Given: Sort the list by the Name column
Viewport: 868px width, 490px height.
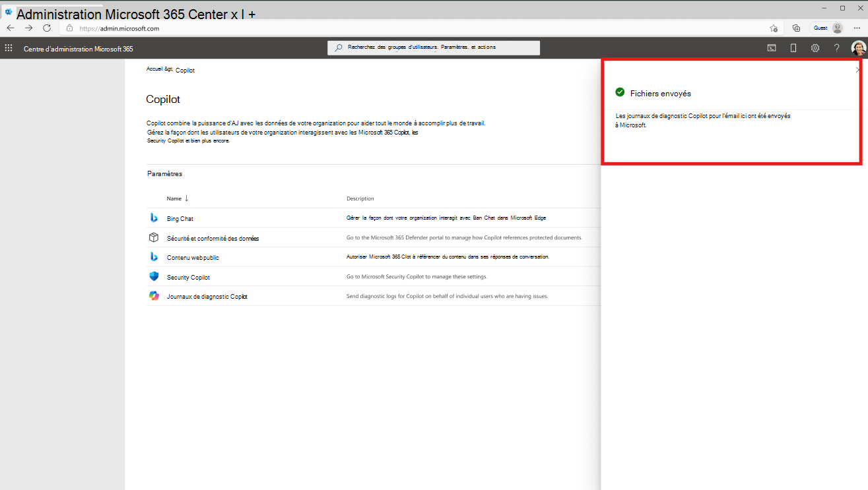Looking at the screenshot, I should pyautogui.click(x=178, y=199).
